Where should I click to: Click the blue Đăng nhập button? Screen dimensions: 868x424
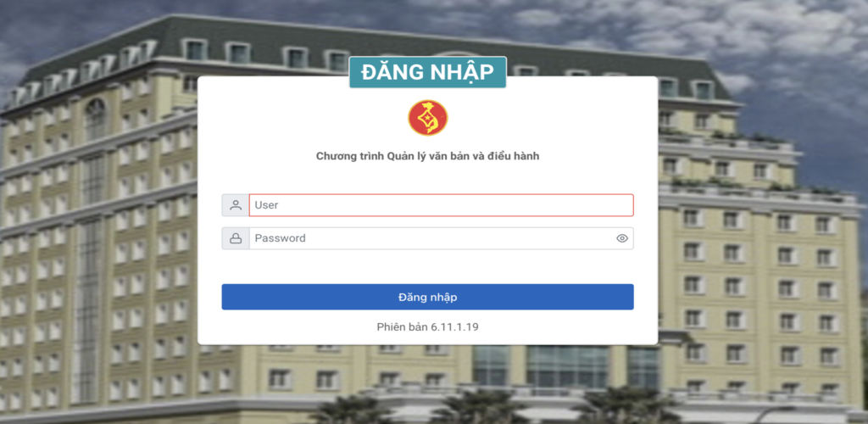428,298
